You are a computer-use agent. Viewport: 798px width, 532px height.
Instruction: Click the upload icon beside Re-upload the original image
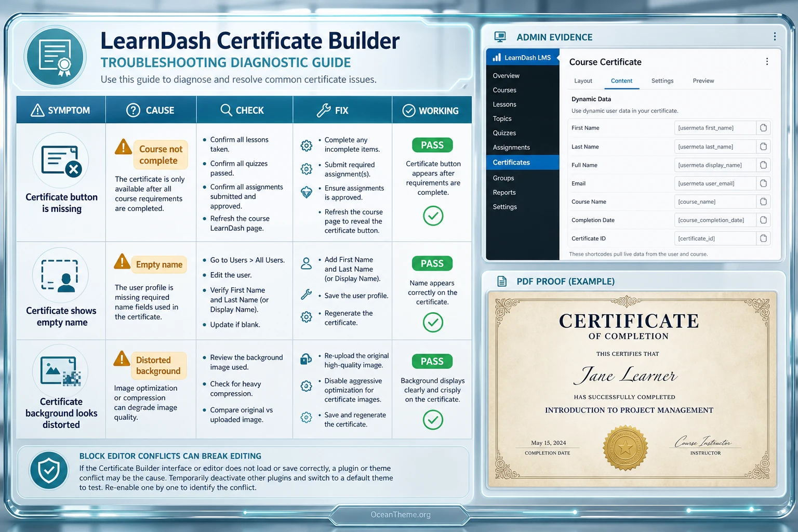point(307,360)
